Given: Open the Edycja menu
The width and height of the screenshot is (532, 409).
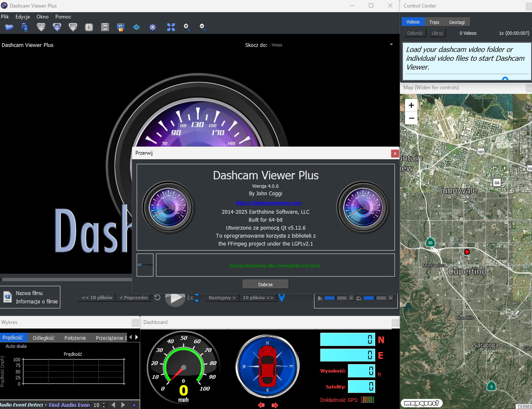Looking at the screenshot, I should [x=23, y=17].
